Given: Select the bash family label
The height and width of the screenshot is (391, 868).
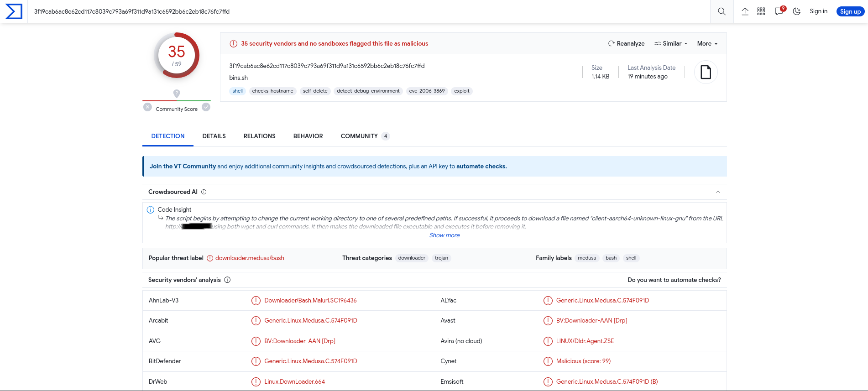Looking at the screenshot, I should 611,258.
